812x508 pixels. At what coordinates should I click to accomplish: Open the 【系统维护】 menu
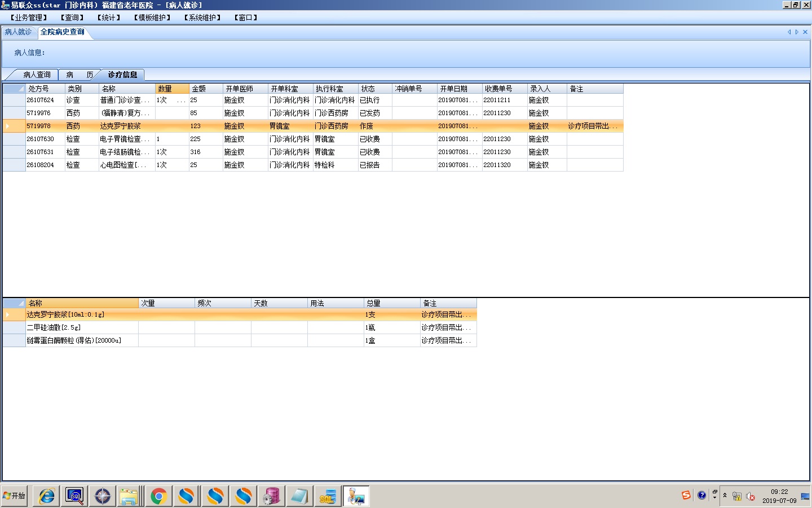202,17
